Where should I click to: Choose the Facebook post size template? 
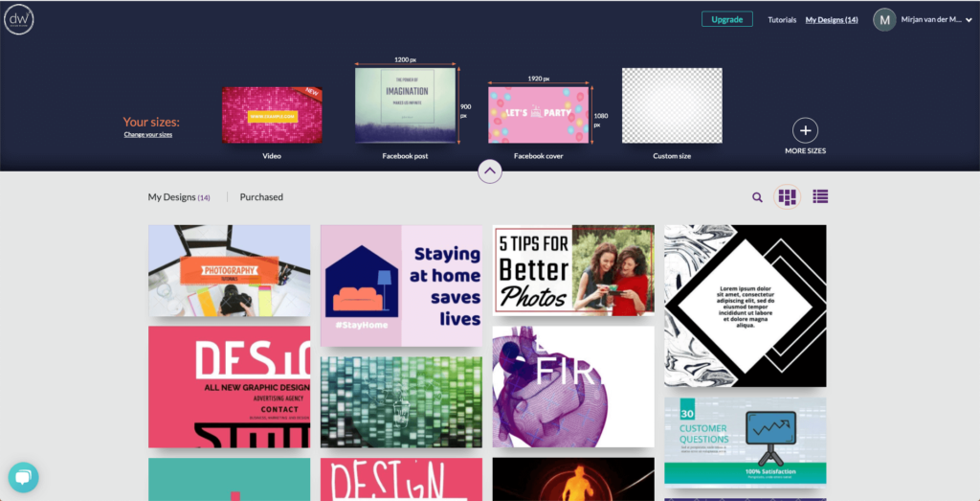pos(405,105)
